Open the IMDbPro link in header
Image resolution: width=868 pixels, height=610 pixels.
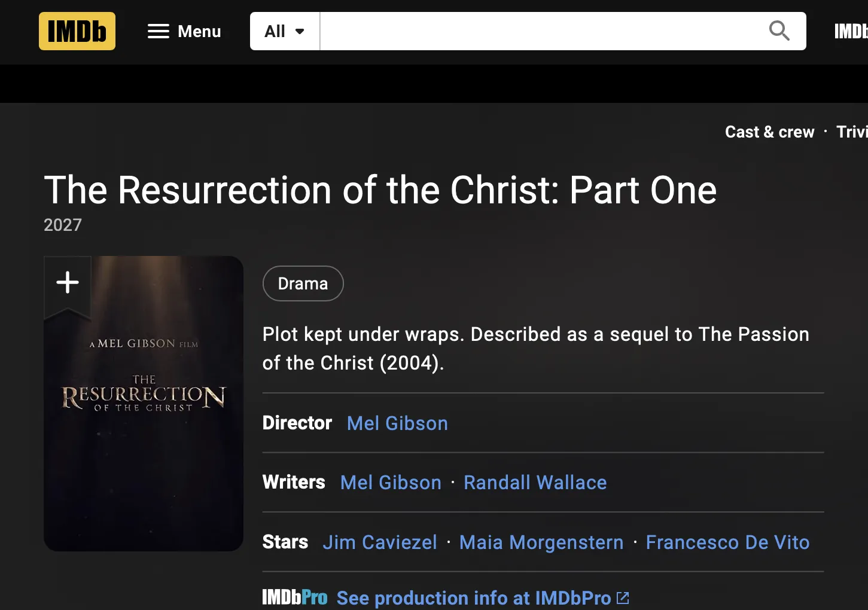[x=851, y=31]
